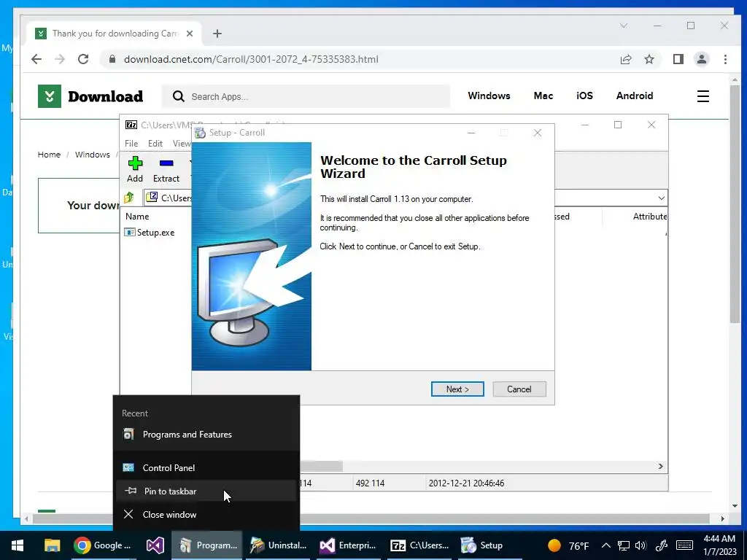Screen dimensions: 747x560
Task: Open Programs and Features from jump list
Action: (206, 435)
